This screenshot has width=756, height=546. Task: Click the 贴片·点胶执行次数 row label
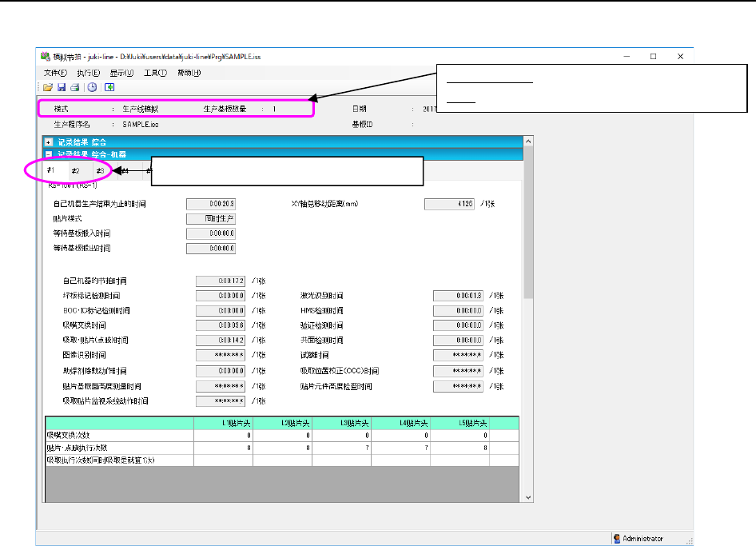click(78, 448)
